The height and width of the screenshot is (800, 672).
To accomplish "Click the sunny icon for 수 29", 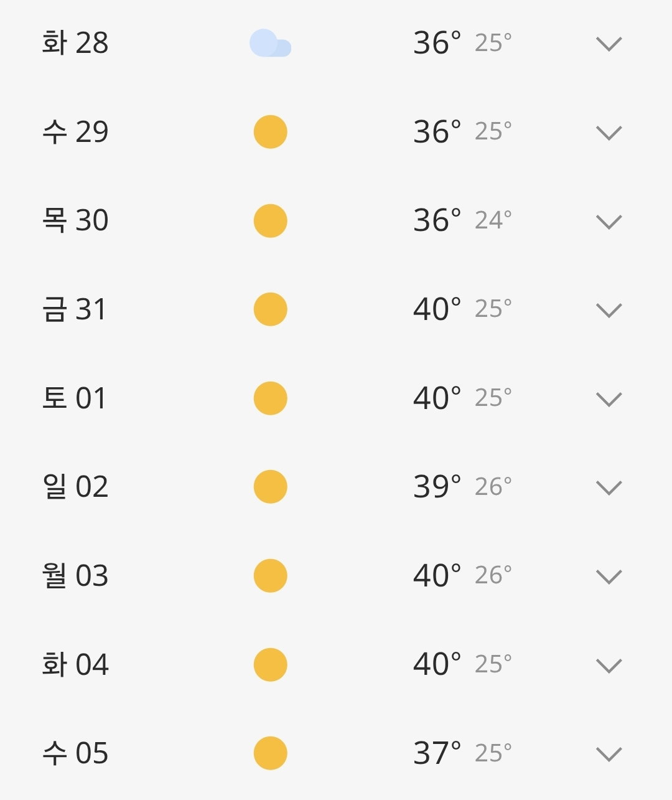I will pos(271,132).
